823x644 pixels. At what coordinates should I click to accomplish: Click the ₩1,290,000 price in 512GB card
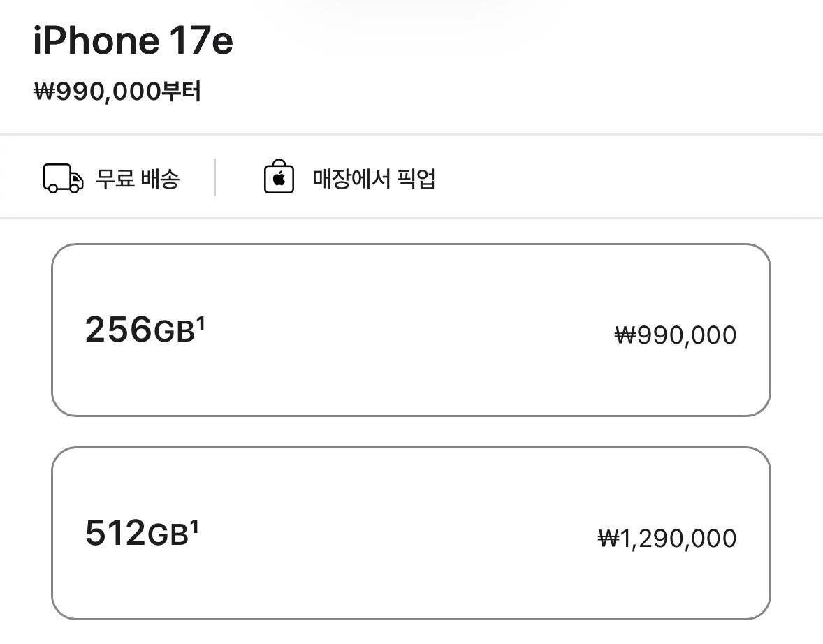667,539
